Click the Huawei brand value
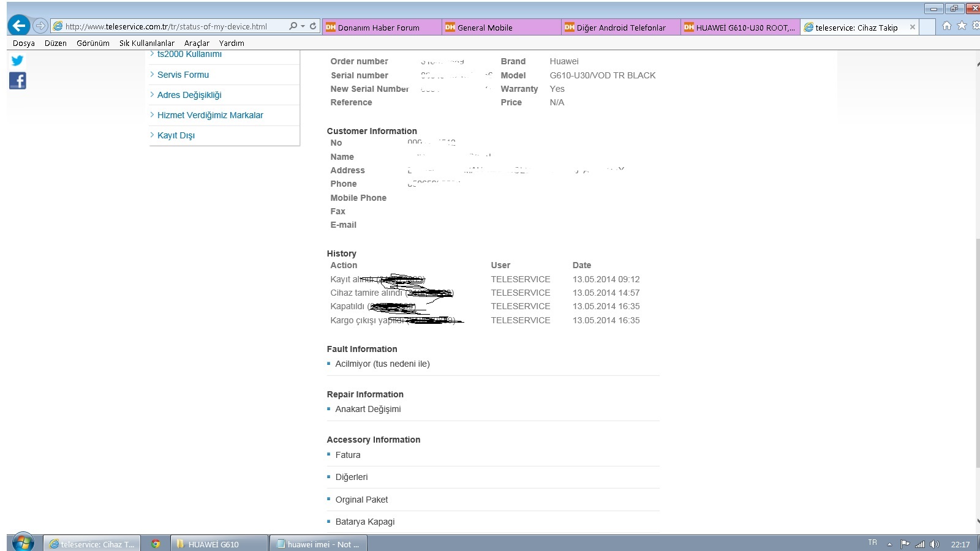This screenshot has height=551, width=980. pyautogui.click(x=564, y=61)
